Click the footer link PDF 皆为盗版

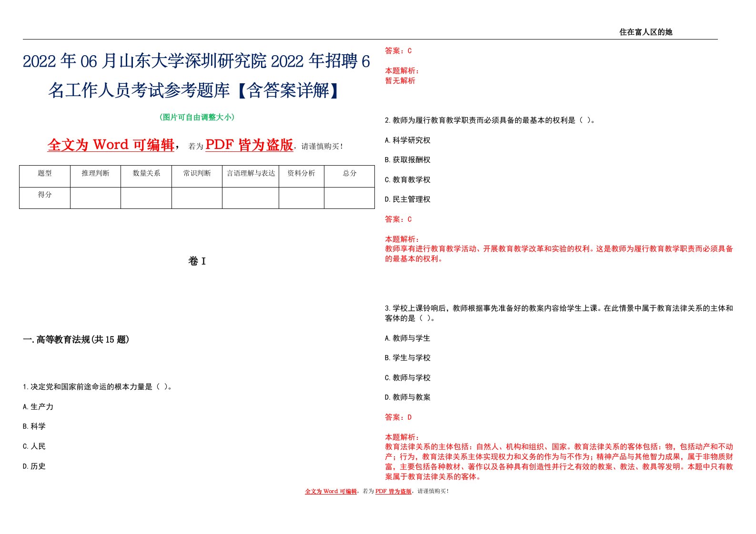point(393,491)
